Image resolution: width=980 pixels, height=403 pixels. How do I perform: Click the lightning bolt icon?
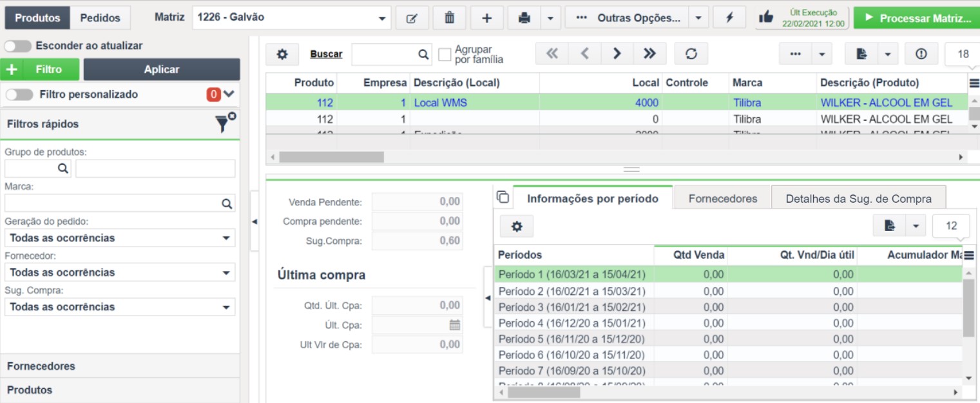tap(729, 18)
